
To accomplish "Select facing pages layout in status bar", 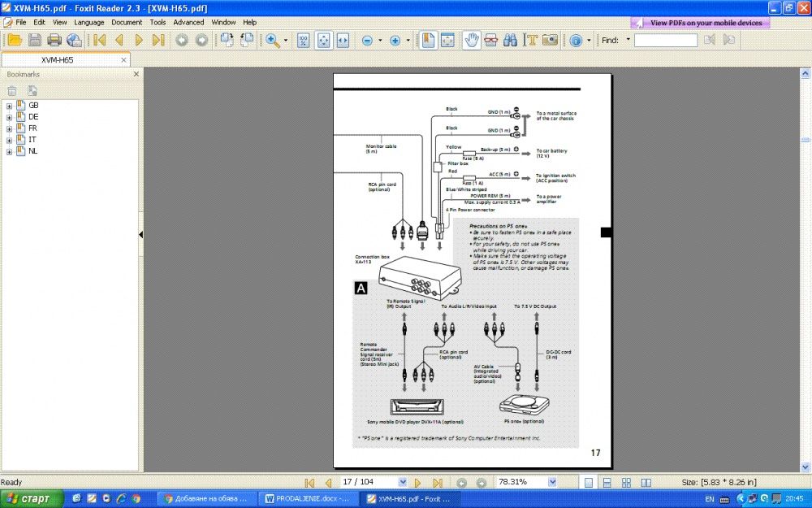I will point(646,483).
